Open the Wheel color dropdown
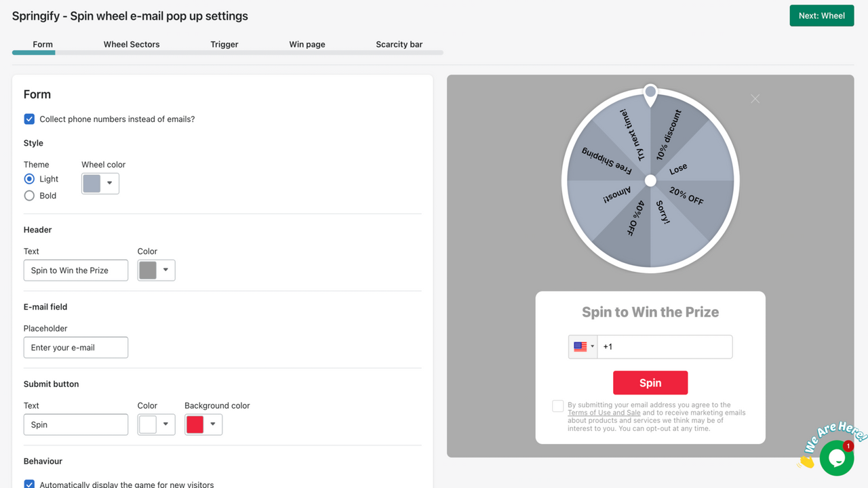868x488 pixels. click(108, 183)
